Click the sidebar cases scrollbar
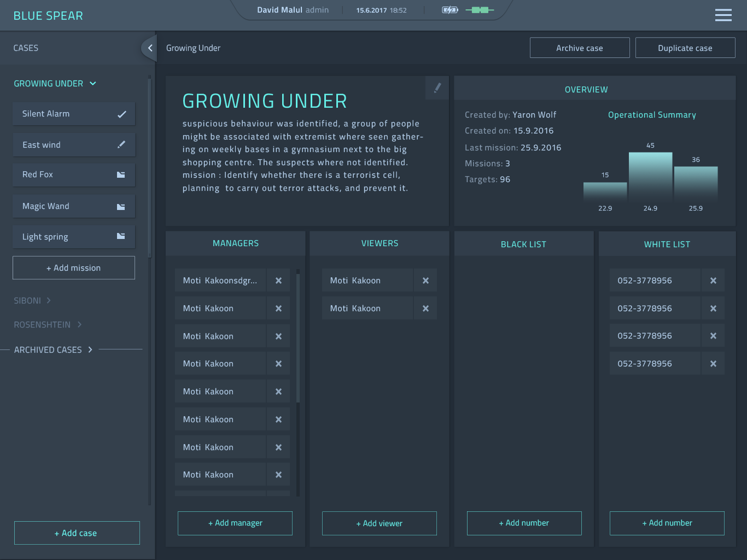747x560 pixels. 149,167
